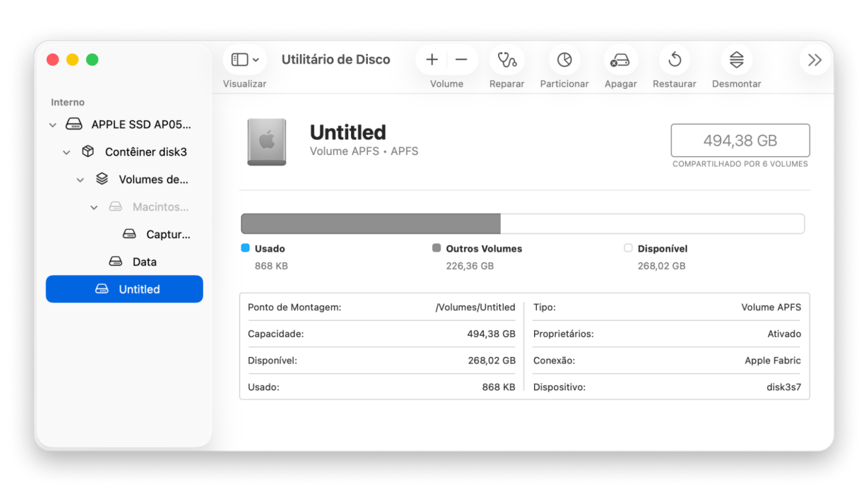The height and width of the screenshot is (496, 868).
Task: Click the Reparar label
Action: [507, 84]
